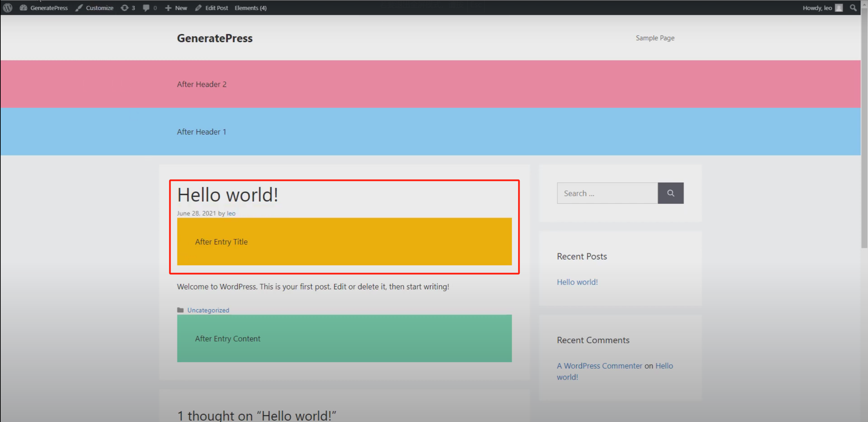The image size is (868, 422).
Task: Click the Howdy, leo account menu
Action: 817,7
